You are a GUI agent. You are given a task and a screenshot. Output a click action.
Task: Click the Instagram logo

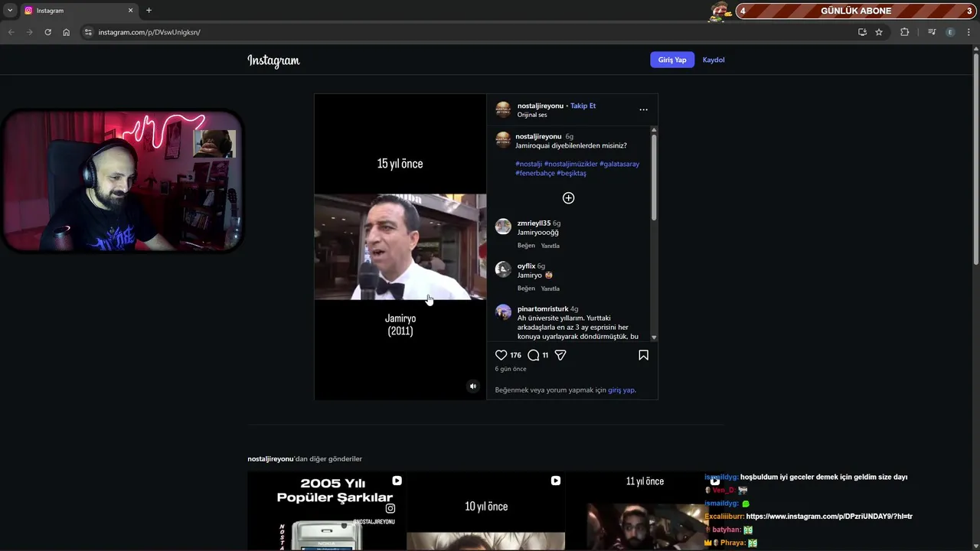tap(273, 60)
